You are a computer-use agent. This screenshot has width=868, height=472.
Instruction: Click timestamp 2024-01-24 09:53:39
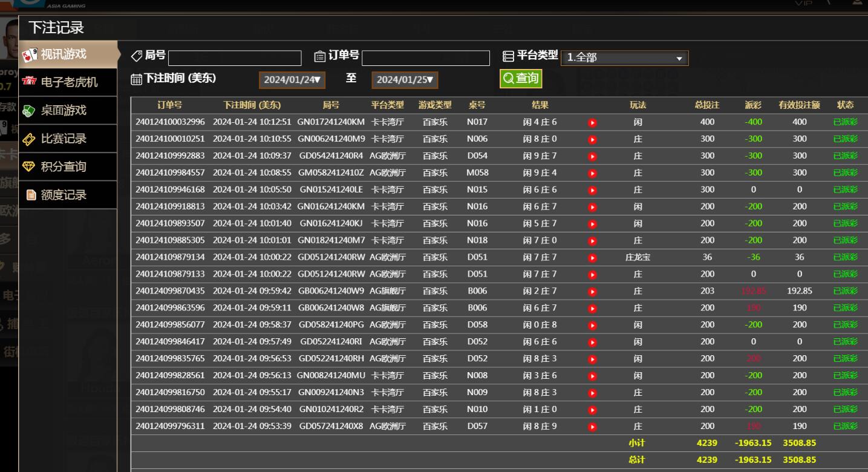(x=252, y=427)
